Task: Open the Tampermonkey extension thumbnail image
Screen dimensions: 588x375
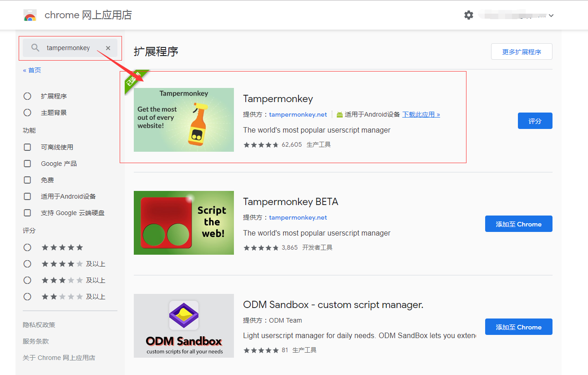Action: click(x=183, y=119)
